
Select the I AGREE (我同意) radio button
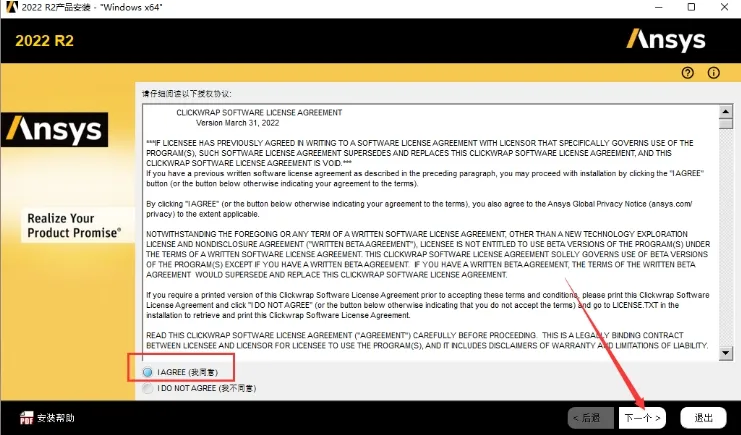(x=147, y=372)
